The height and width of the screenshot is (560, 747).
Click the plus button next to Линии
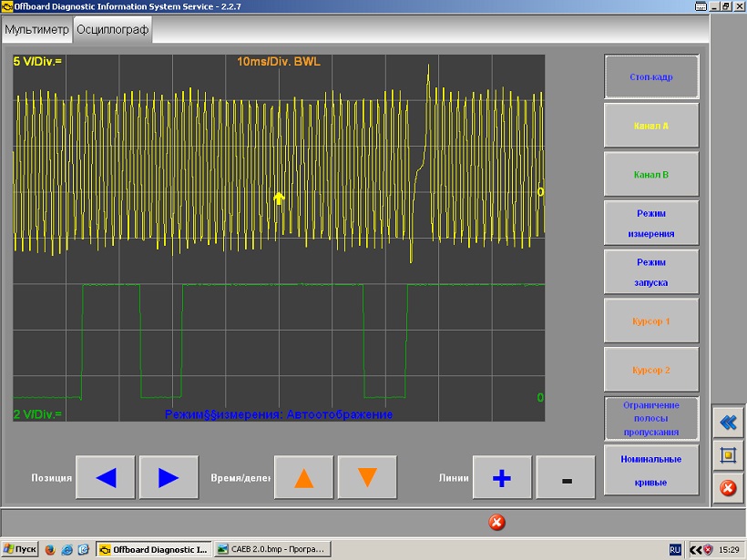pyautogui.click(x=501, y=477)
